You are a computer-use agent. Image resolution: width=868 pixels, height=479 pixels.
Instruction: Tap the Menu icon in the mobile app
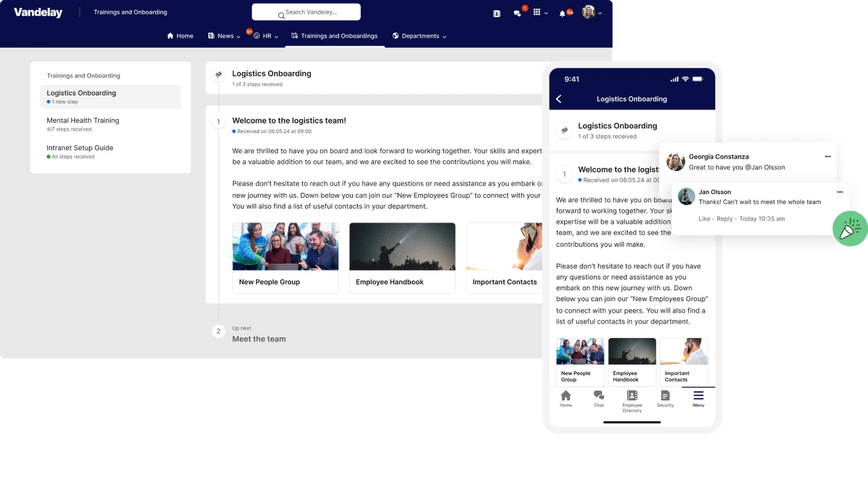(x=698, y=397)
